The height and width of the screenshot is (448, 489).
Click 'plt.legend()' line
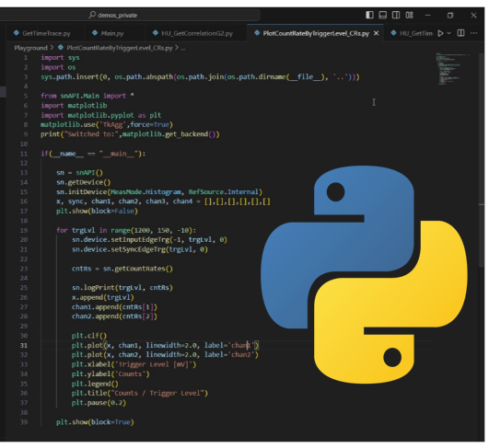pos(95,384)
